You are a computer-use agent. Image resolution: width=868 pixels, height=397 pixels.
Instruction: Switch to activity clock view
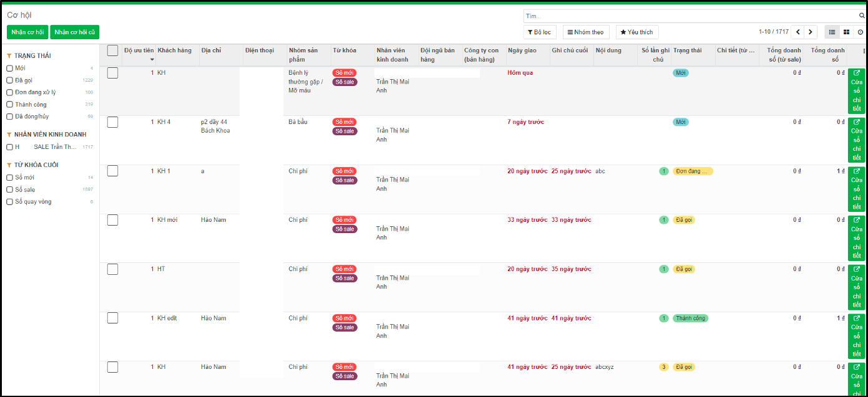coord(860,32)
